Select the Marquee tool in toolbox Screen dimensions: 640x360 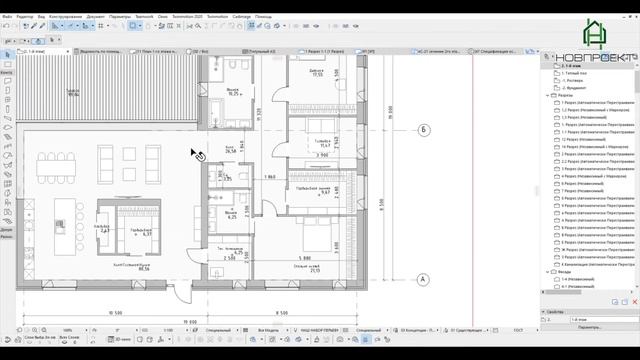pos(7,64)
